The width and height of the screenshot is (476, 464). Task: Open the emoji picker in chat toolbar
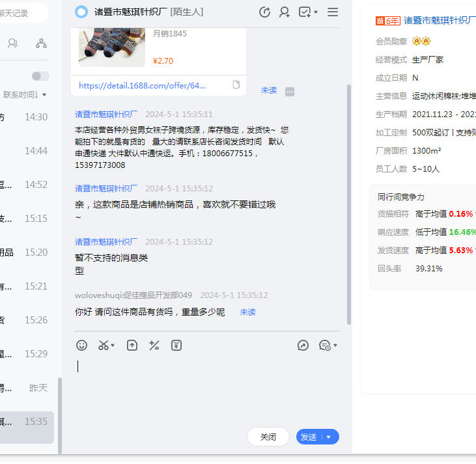(x=81, y=346)
